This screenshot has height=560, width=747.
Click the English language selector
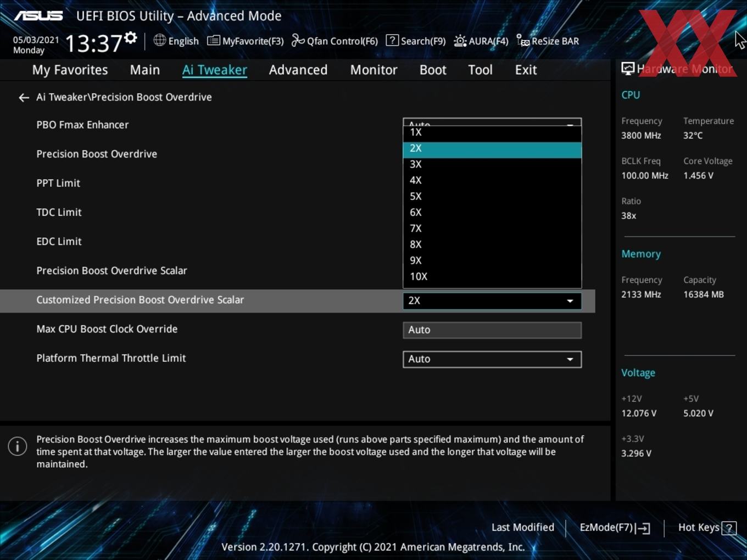176,41
